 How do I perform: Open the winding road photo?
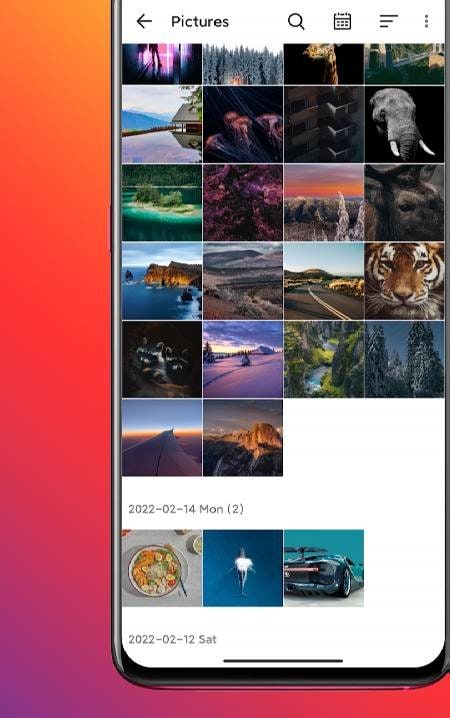324,281
